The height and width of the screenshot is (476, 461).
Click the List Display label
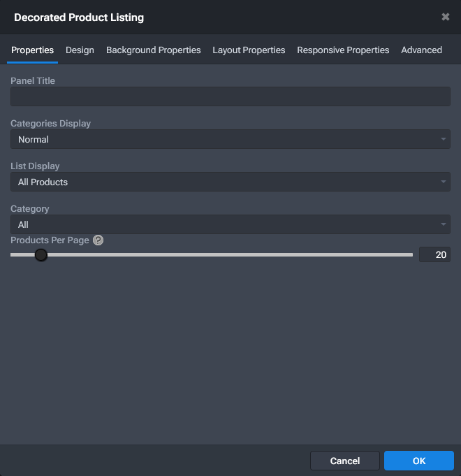click(x=35, y=166)
